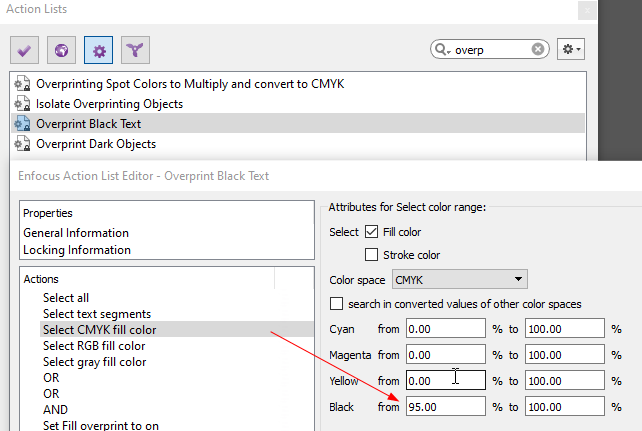Select the Select RGB fill color action
This screenshot has width=642, height=431.
[x=94, y=346]
